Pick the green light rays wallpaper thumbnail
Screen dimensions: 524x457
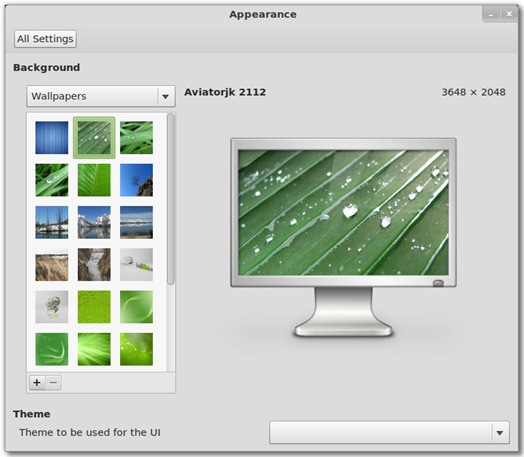(94, 349)
